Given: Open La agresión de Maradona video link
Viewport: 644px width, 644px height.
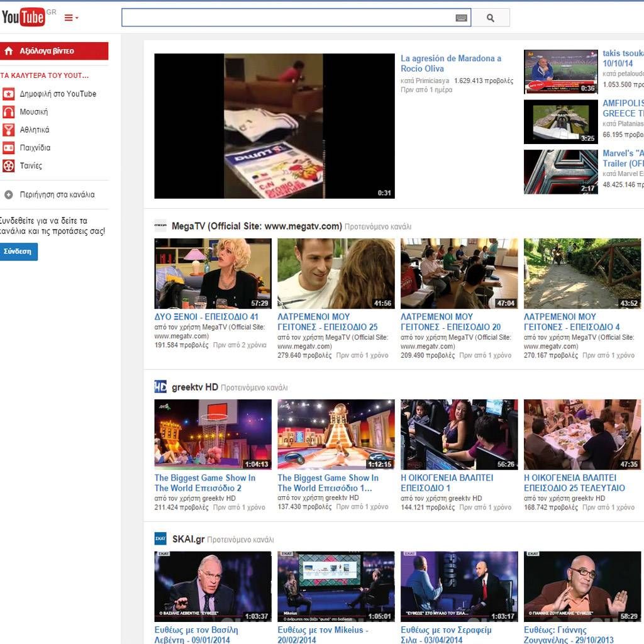Looking at the screenshot, I should [450, 64].
